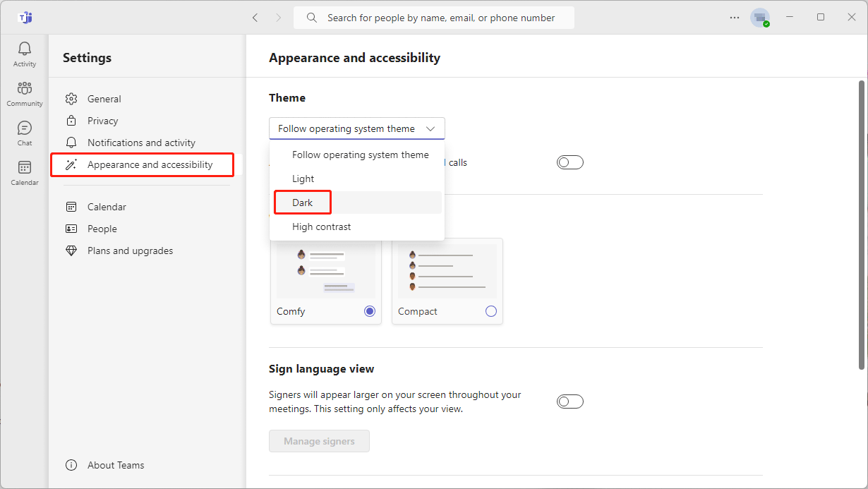Image resolution: width=868 pixels, height=489 pixels.
Task: Open General settings section
Action: pos(103,98)
